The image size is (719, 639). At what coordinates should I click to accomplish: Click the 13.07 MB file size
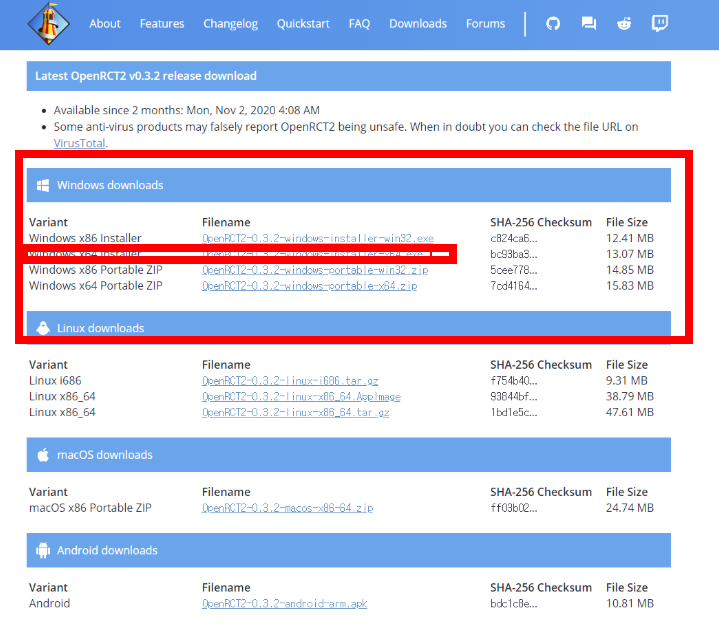tap(630, 254)
